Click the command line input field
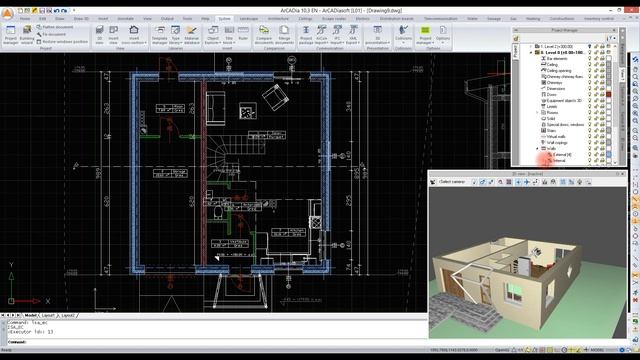This screenshot has height=360, width=640. (x=216, y=342)
